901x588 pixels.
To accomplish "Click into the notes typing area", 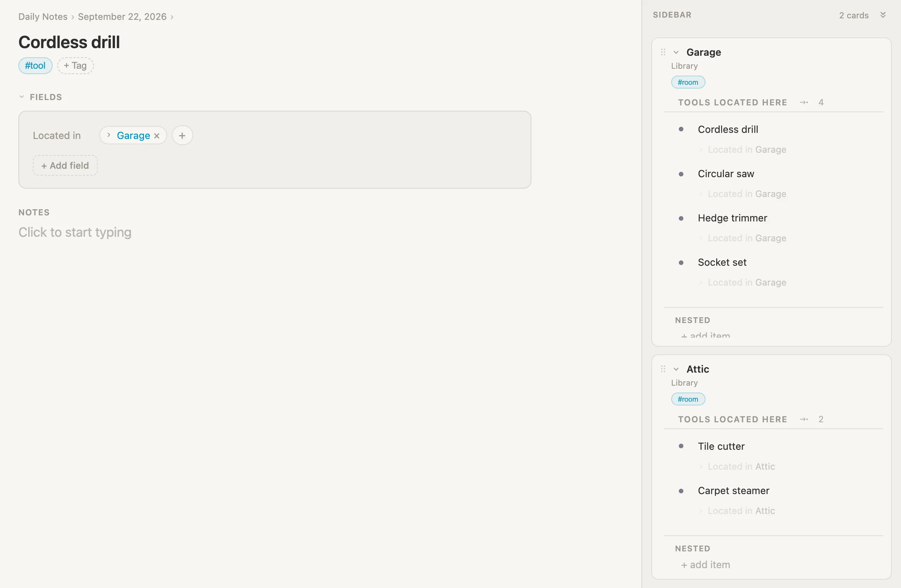I will point(75,232).
